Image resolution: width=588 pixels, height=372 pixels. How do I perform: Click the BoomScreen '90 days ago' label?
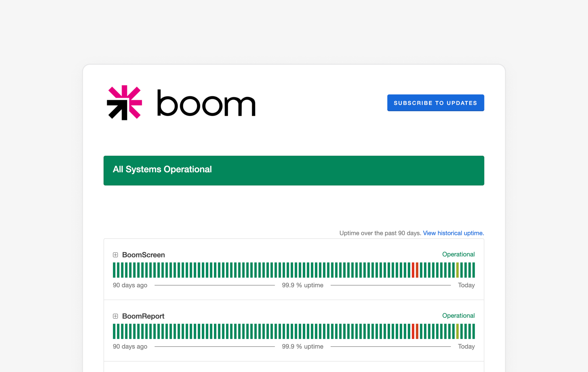click(130, 285)
